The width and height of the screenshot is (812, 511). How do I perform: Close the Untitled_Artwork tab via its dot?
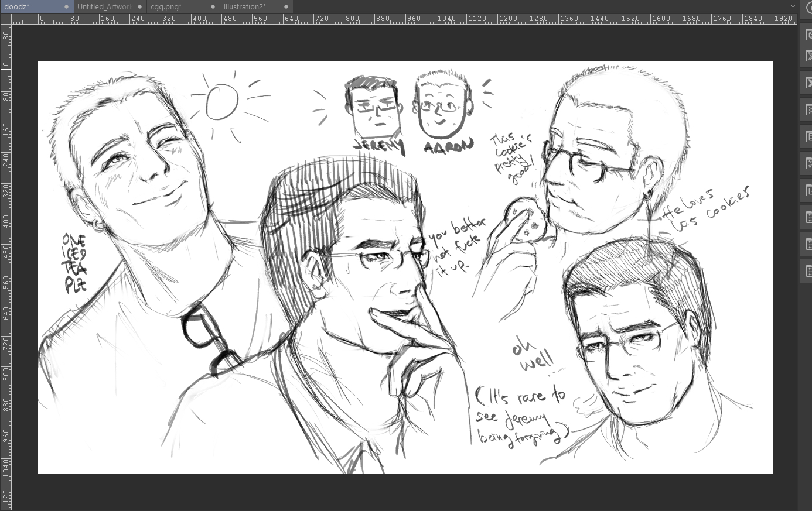[139, 7]
